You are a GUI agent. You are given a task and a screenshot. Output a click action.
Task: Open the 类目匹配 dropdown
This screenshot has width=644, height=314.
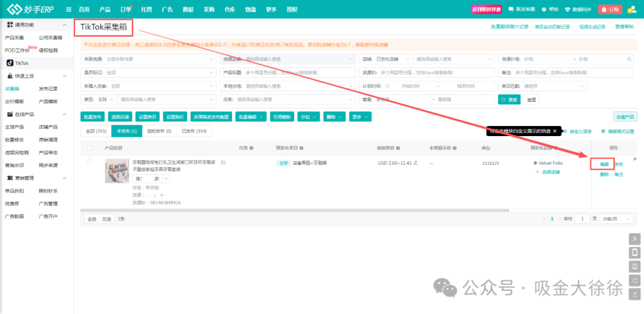(x=543, y=87)
